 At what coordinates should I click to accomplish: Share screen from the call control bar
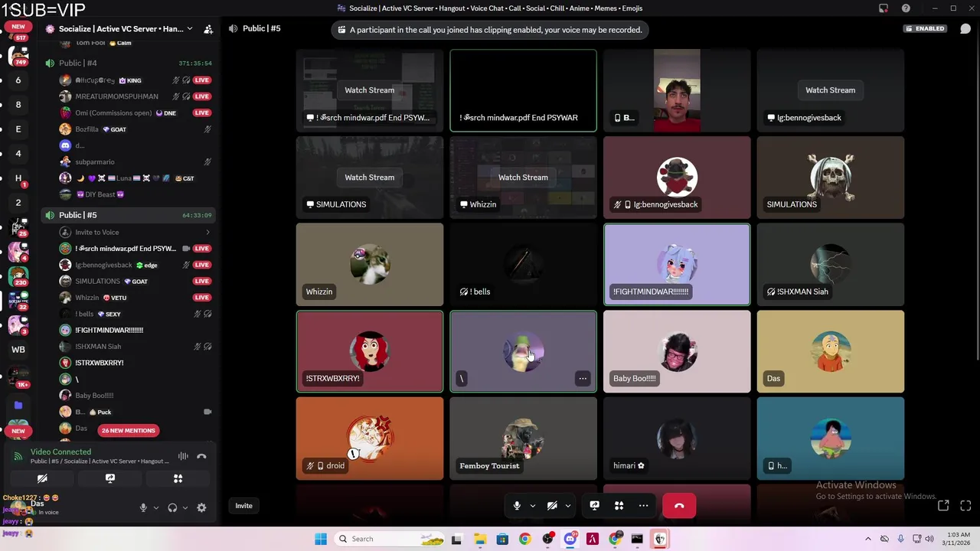[x=594, y=506]
